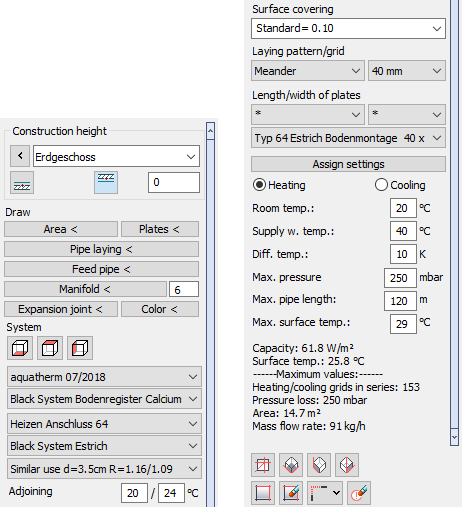Click the highlighted blue construction height icon
This screenshot has height=507, width=462.
[x=106, y=183]
